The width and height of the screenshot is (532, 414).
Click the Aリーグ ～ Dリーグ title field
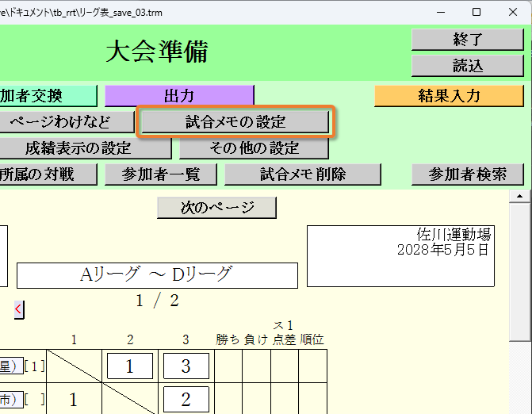(158, 275)
